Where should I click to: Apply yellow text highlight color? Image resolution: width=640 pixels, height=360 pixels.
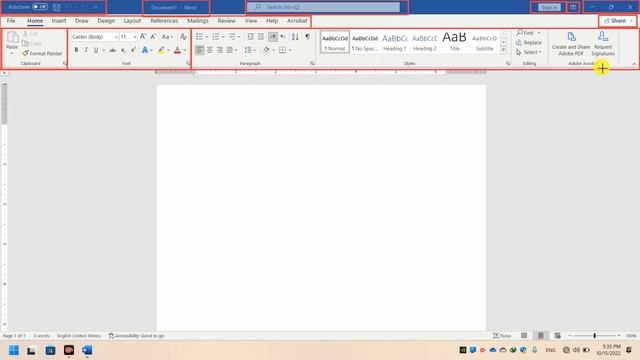click(161, 50)
